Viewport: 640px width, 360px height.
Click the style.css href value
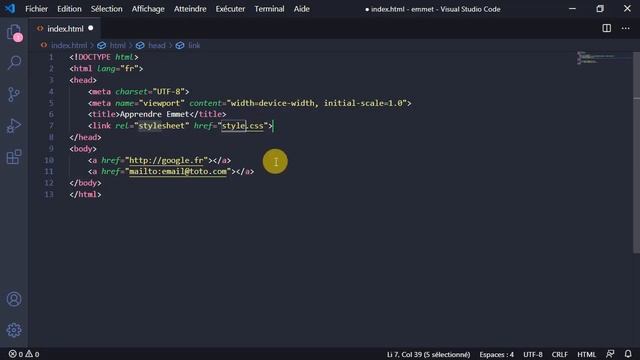tap(243, 126)
